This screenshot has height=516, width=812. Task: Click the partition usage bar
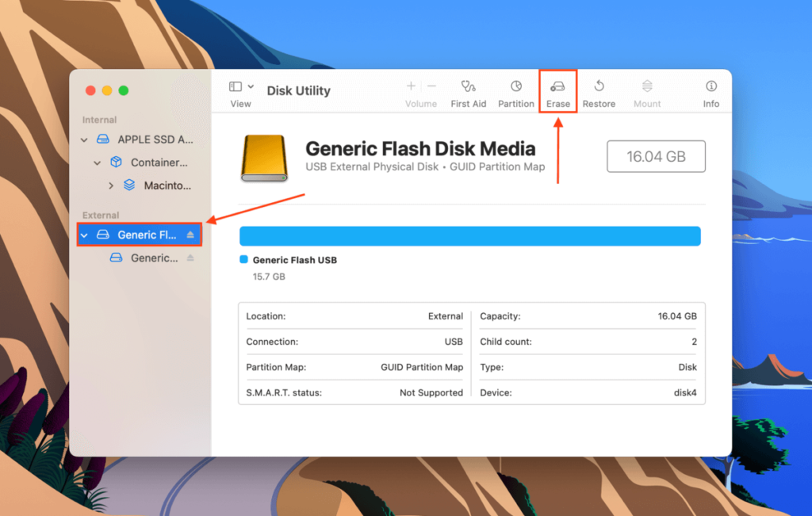(469, 235)
